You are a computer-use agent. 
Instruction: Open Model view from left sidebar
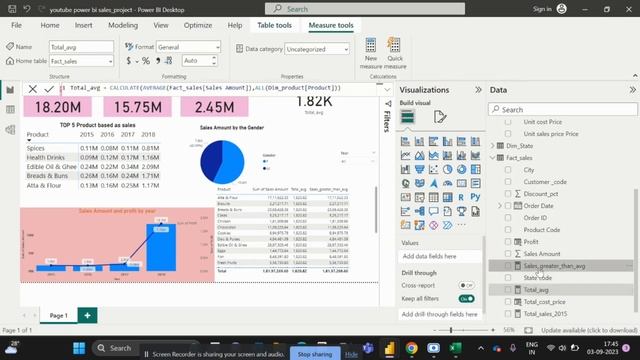(10, 130)
